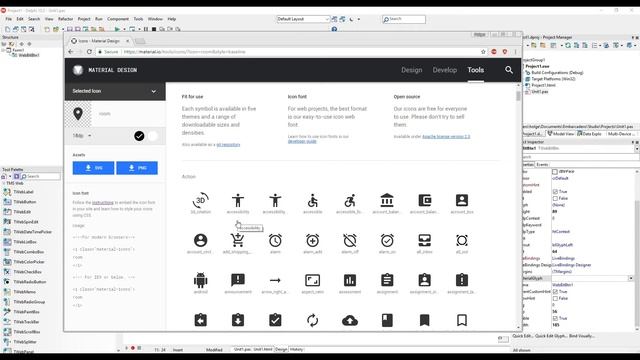Switch to the Design nav tab

(x=411, y=70)
